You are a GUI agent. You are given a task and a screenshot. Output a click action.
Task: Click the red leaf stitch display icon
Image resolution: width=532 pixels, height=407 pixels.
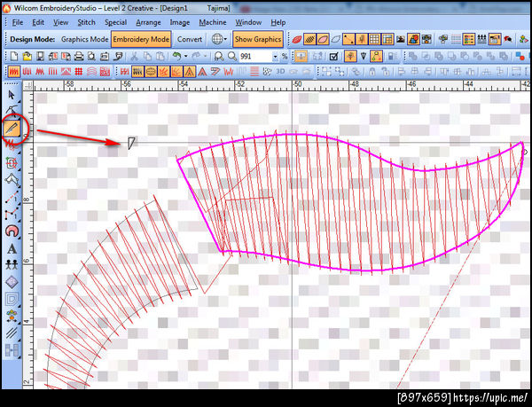pos(296,39)
